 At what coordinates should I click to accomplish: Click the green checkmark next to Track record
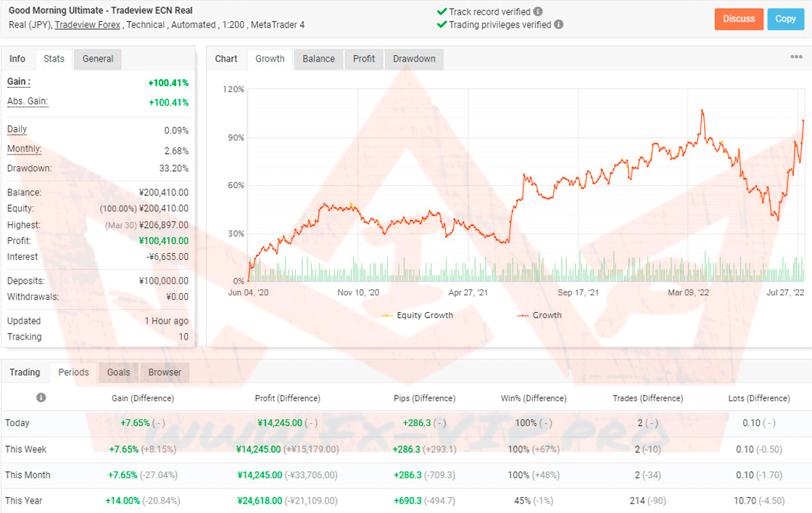click(x=442, y=12)
